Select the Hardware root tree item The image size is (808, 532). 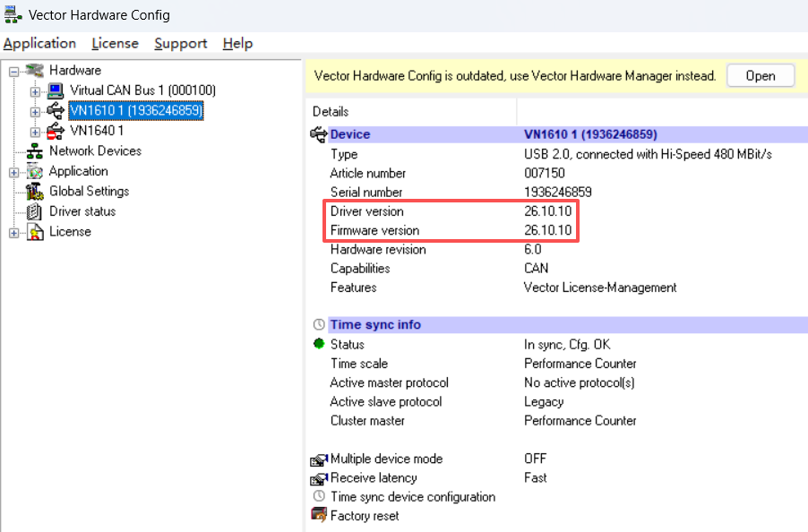[75, 70]
